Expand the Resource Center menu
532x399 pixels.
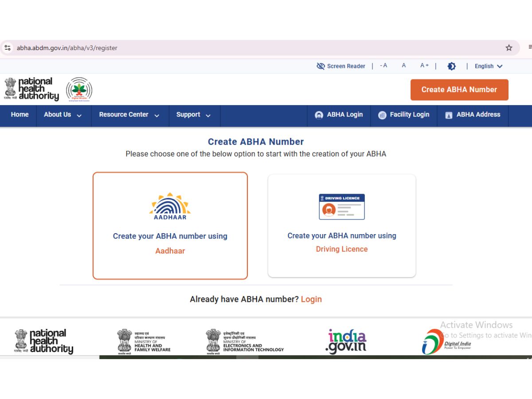(x=129, y=115)
